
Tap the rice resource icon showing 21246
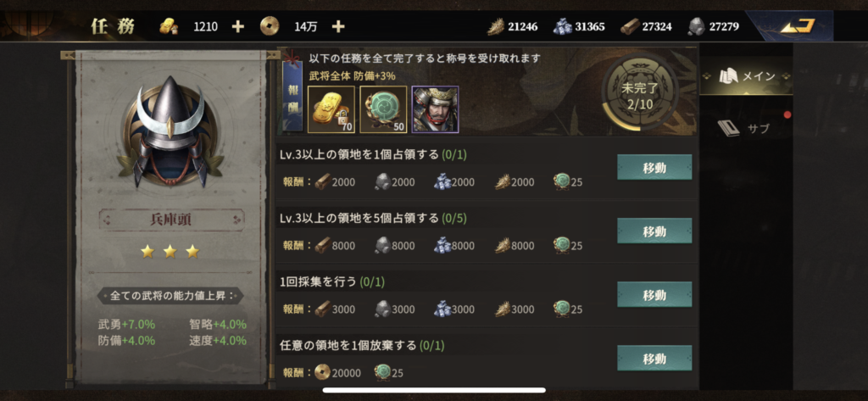[x=495, y=26]
